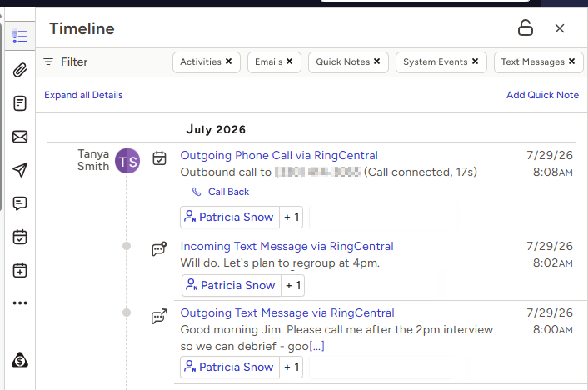
Task: Open Outgoing Phone Call via RingCentral entry
Action: 279,155
